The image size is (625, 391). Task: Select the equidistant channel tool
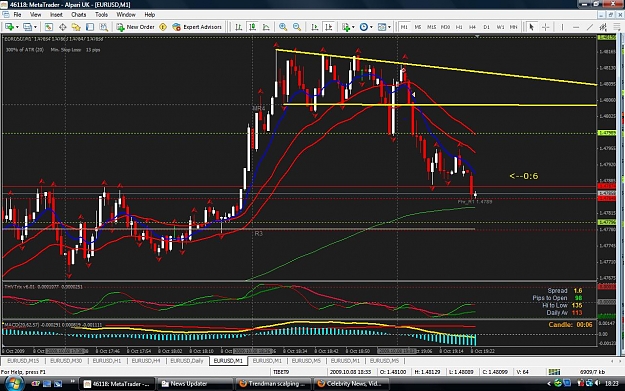pos(603,27)
